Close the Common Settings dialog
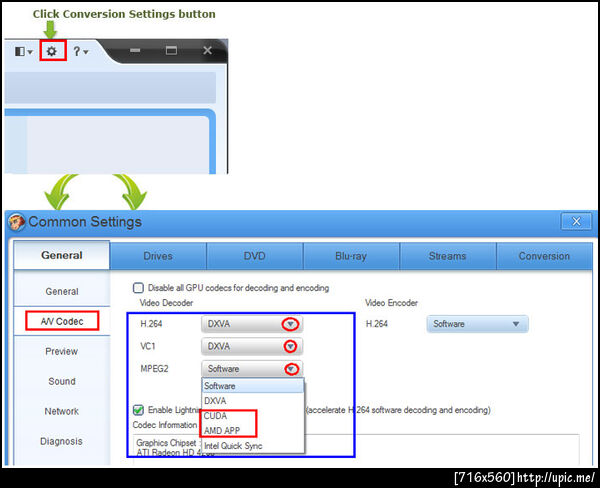This screenshot has height=488, width=600. (x=576, y=221)
